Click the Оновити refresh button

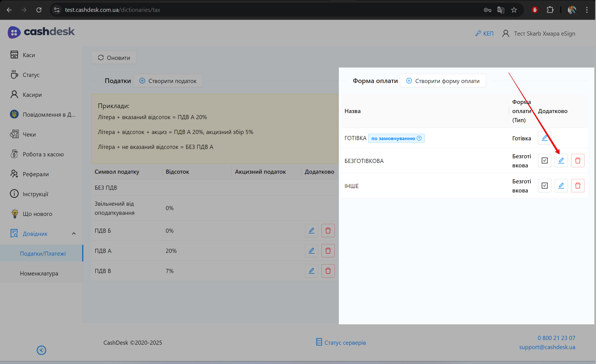pos(114,58)
